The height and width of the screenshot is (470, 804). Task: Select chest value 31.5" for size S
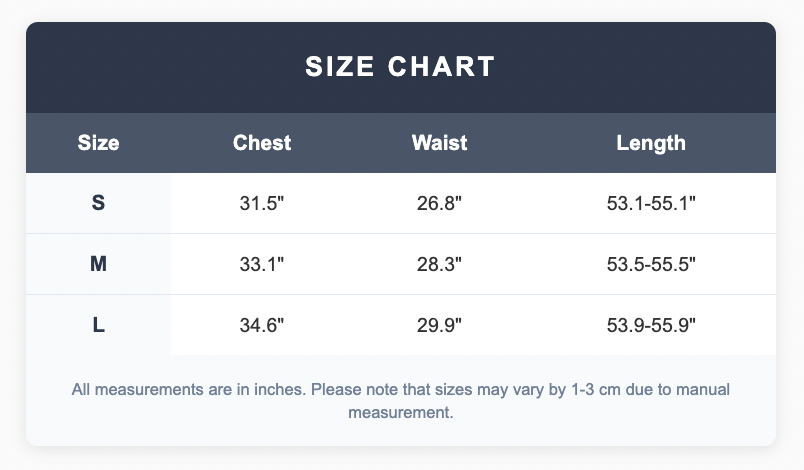262,203
